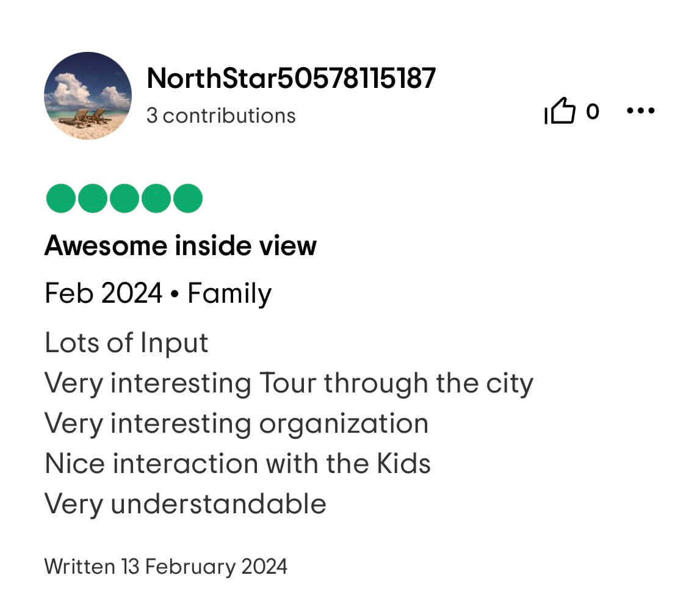The height and width of the screenshot is (589, 700).
Task: Click the "3 contributions" text
Action: pos(221,116)
